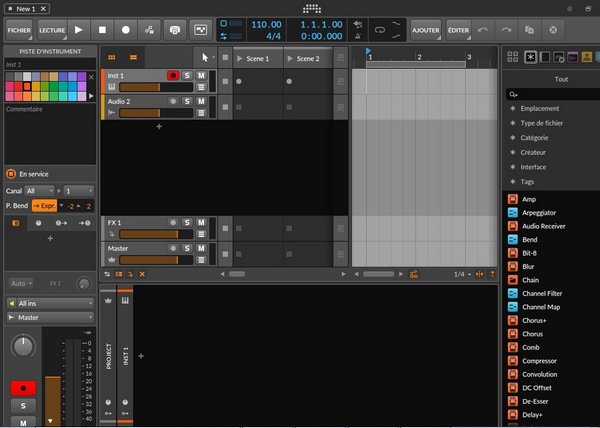Image resolution: width=600 pixels, height=428 pixels.
Task: Open the AJOUTER menu
Action: [426, 30]
